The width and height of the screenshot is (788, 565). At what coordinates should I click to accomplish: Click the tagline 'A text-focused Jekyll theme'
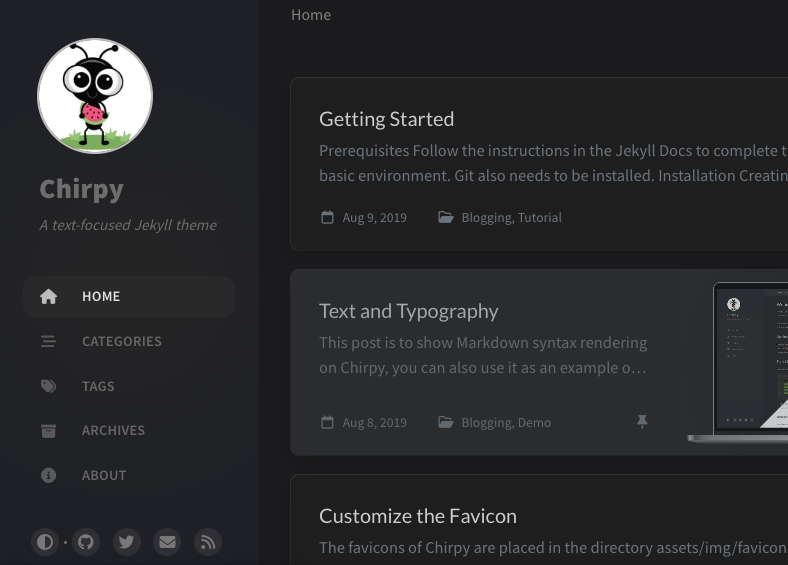pos(128,225)
